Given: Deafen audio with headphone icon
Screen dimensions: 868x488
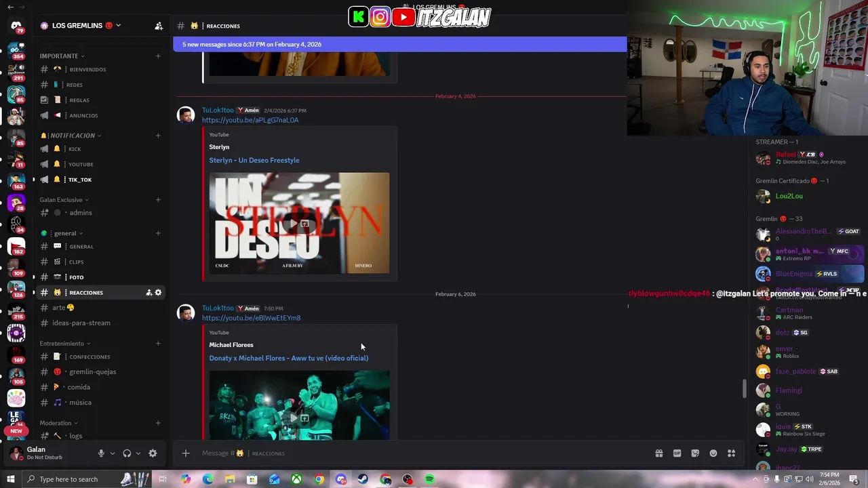Looking at the screenshot, I should [127, 453].
